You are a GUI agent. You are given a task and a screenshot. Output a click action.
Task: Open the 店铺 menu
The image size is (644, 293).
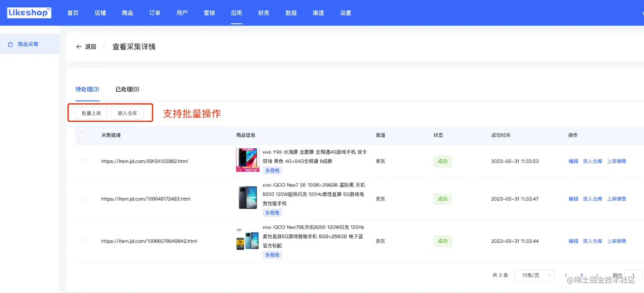[100, 13]
